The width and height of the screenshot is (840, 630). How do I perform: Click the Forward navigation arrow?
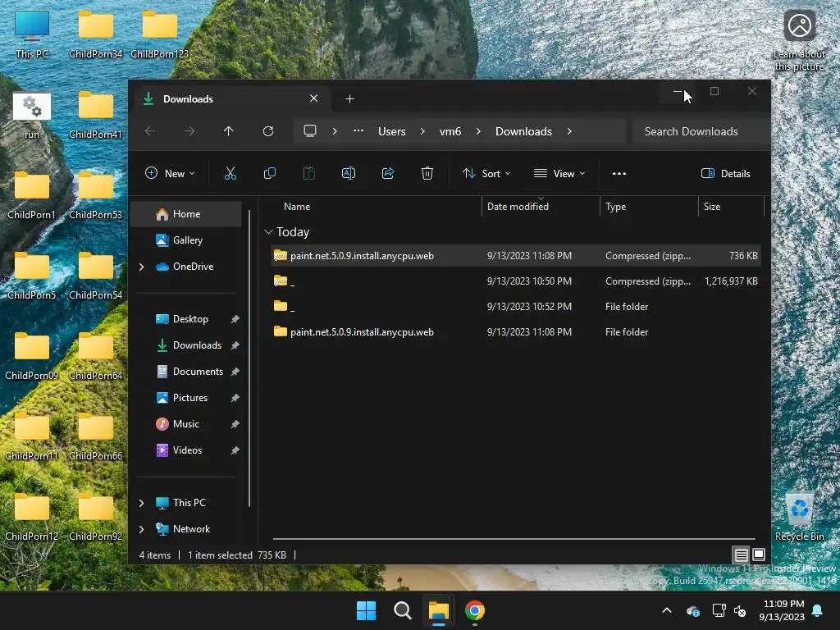(x=189, y=131)
